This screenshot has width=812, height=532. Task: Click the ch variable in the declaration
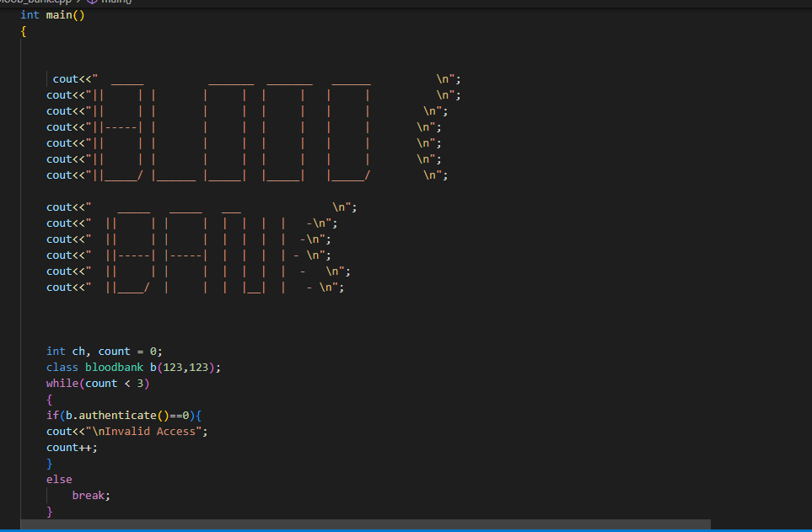click(78, 351)
